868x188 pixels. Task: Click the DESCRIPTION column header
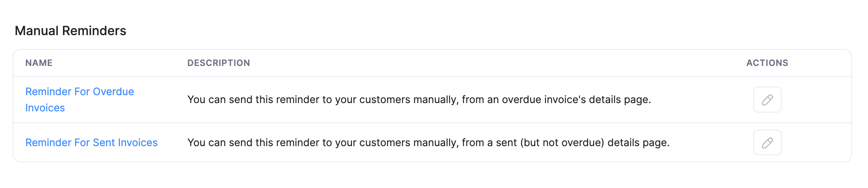218,63
